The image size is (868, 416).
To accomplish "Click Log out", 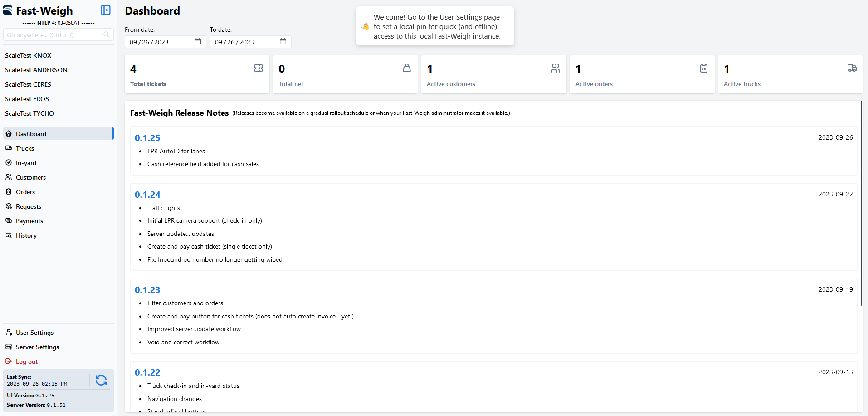I will click(x=27, y=362).
